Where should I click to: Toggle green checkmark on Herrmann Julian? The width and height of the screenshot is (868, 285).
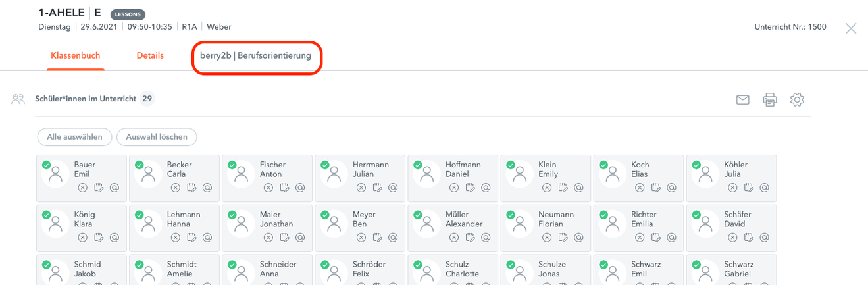click(325, 165)
